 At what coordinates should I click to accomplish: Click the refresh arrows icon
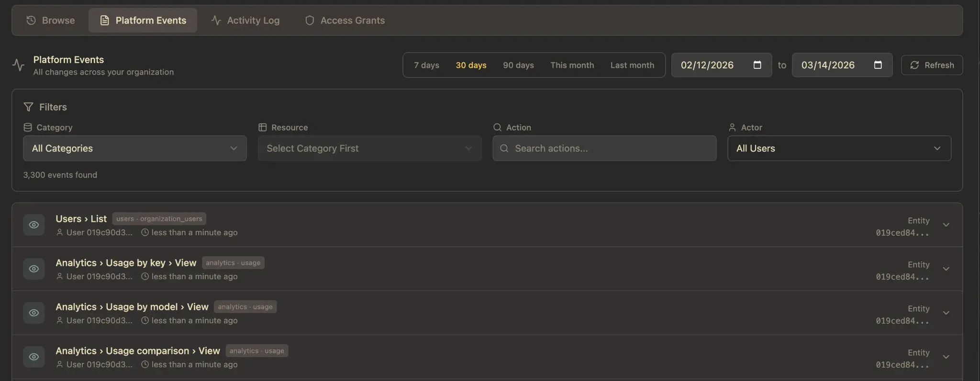pos(914,65)
